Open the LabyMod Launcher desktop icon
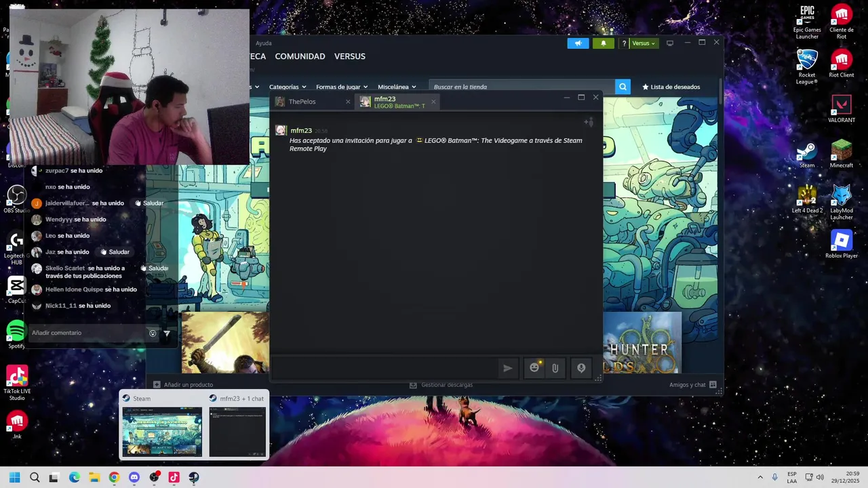Screen dimensions: 868x488 click(x=842, y=203)
